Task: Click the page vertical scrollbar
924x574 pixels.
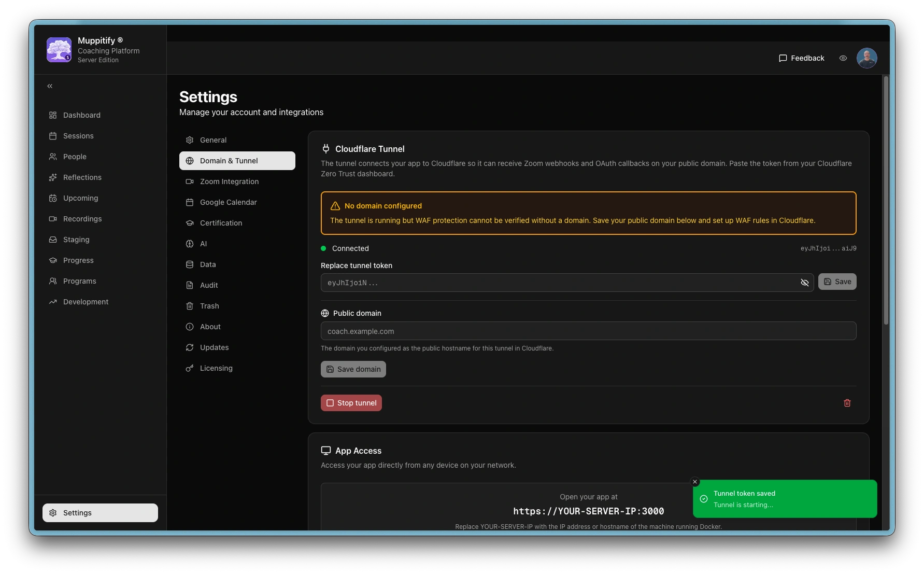Action: [x=886, y=202]
